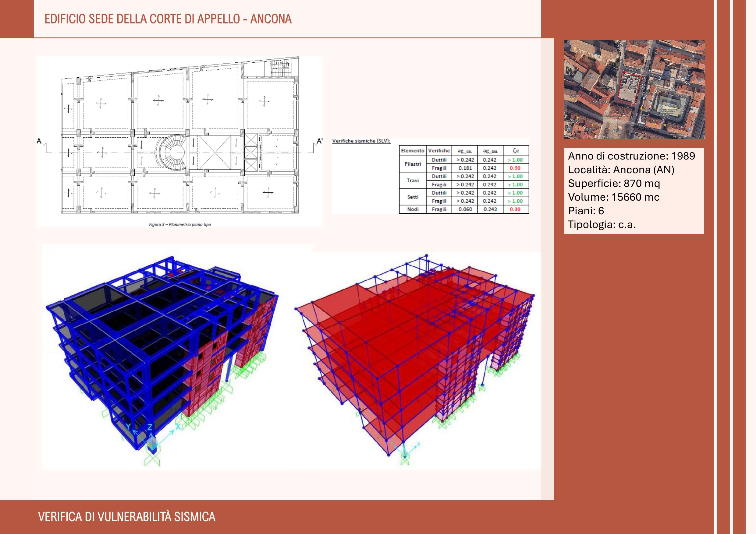Click the line "Località: Ancona (AN)"

tap(621, 170)
